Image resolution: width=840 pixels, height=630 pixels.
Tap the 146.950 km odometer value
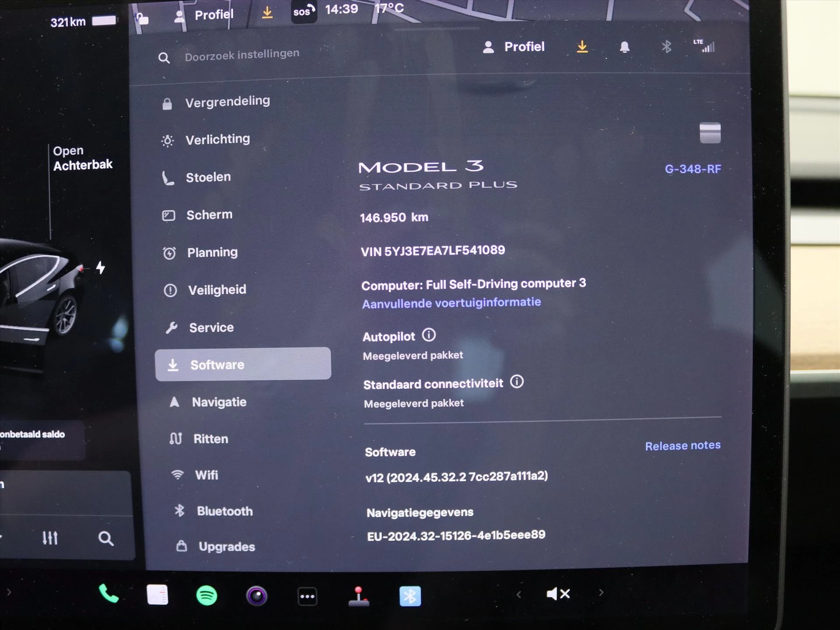[394, 217]
